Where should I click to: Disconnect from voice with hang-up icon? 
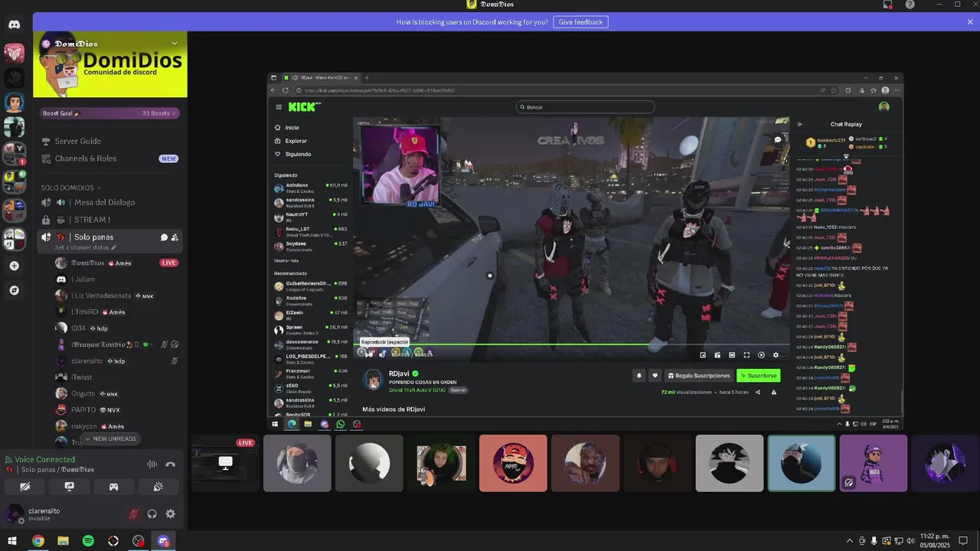tap(170, 465)
